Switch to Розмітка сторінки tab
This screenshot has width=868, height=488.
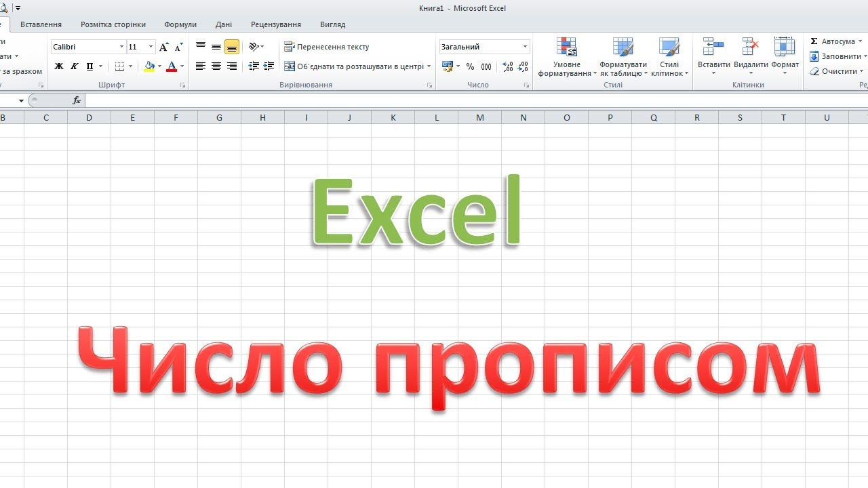(x=113, y=24)
